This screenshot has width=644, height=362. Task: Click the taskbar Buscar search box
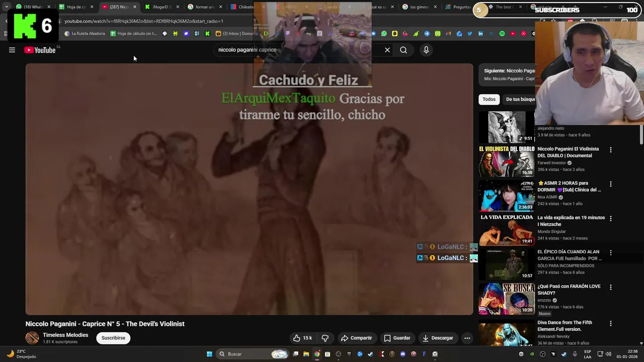[x=253, y=354]
